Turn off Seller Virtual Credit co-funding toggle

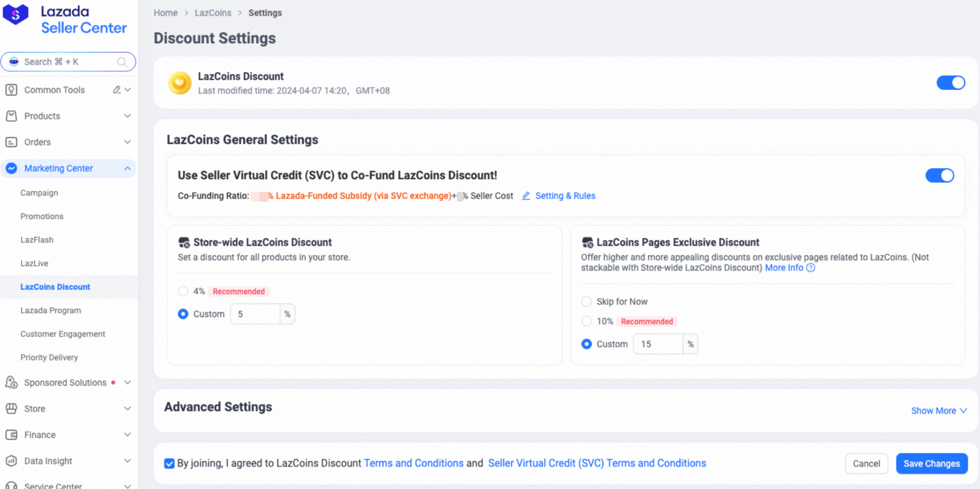point(940,175)
